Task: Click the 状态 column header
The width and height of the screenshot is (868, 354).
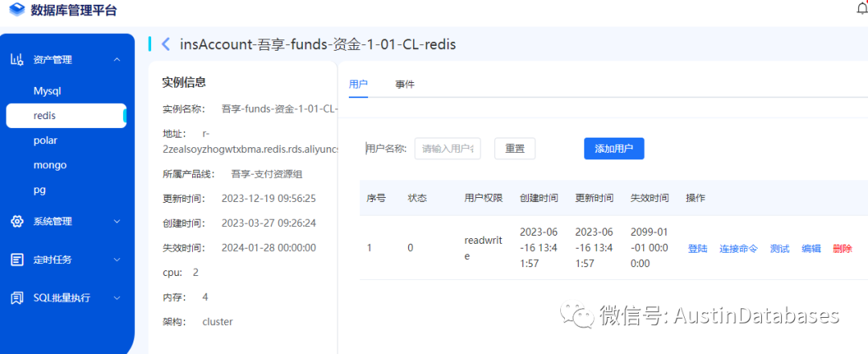Action: coord(417,198)
